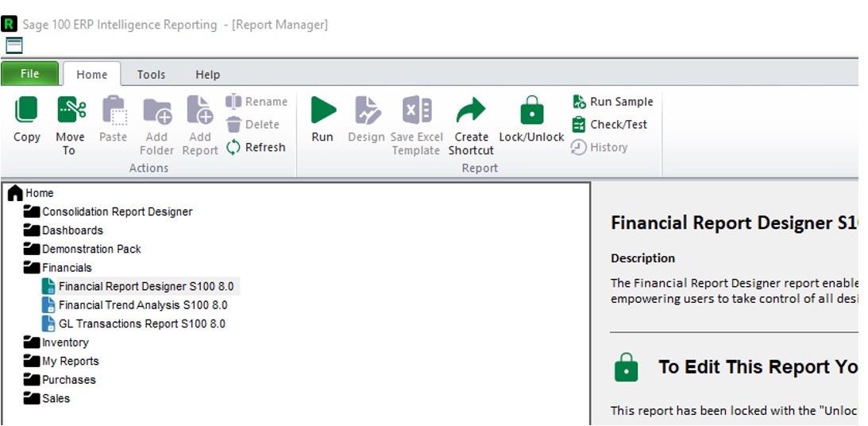Viewport: 868px width, 426px height.
Task: Switch to the Tools ribbon tab
Action: click(x=151, y=74)
